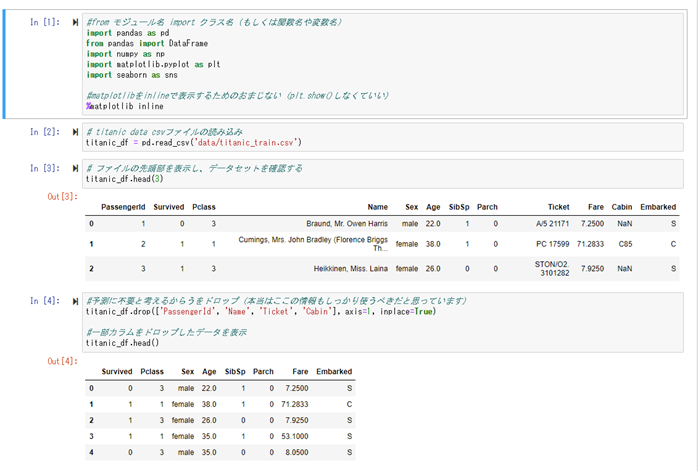Click Parch column header in Out[4] table
This screenshot has height=471, width=698.
pos(263,372)
